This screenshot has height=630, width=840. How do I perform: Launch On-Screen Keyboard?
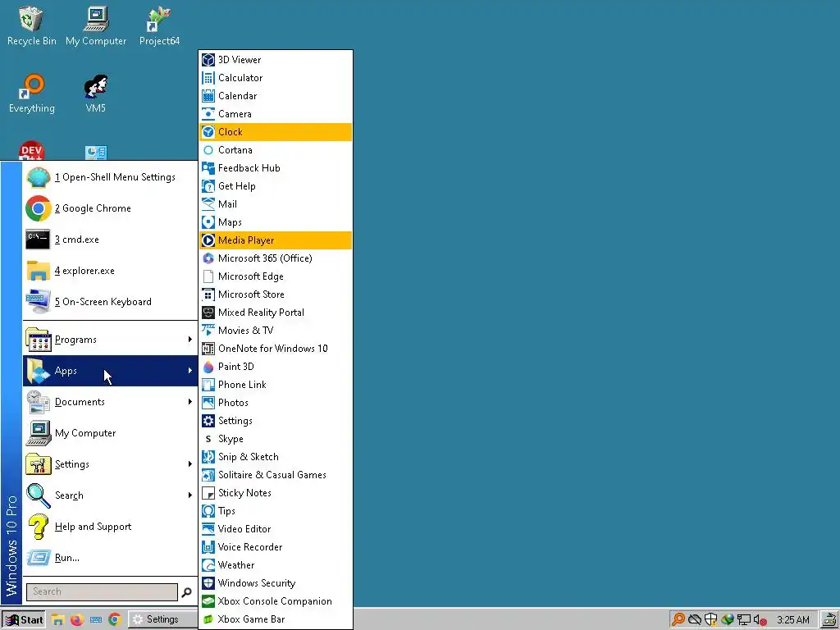coord(111,302)
